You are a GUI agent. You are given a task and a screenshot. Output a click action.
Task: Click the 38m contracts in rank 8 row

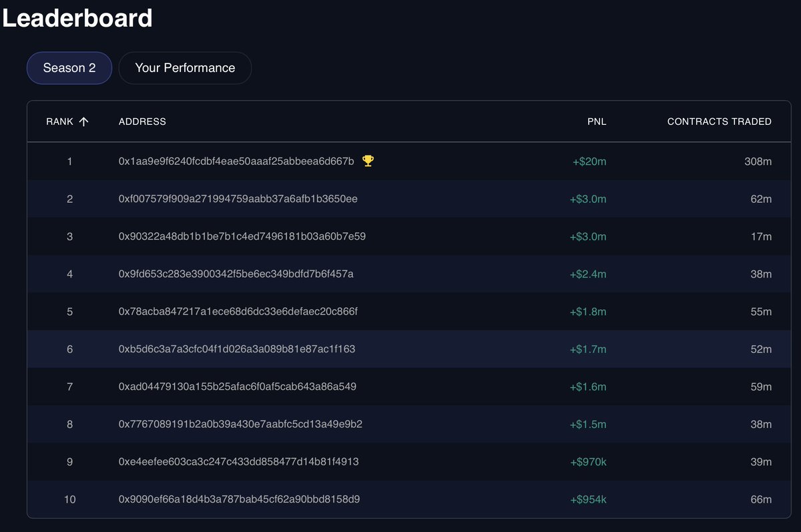(x=761, y=424)
